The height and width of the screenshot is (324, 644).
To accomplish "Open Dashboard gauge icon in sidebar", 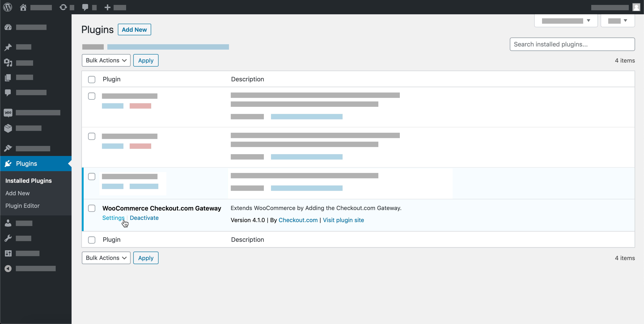I will (x=8, y=27).
